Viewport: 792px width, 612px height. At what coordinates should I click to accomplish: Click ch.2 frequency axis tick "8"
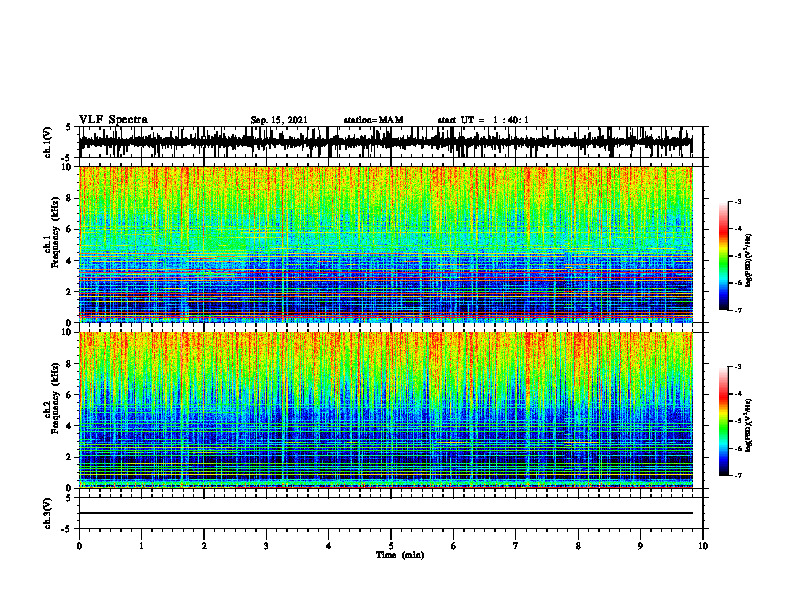(70, 364)
